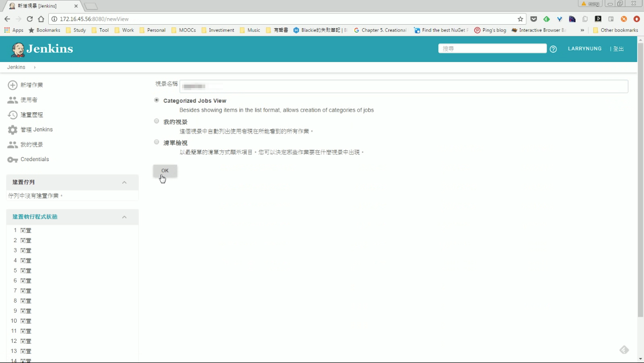
Task: Open the Work bookmarks folder
Action: tap(124, 30)
